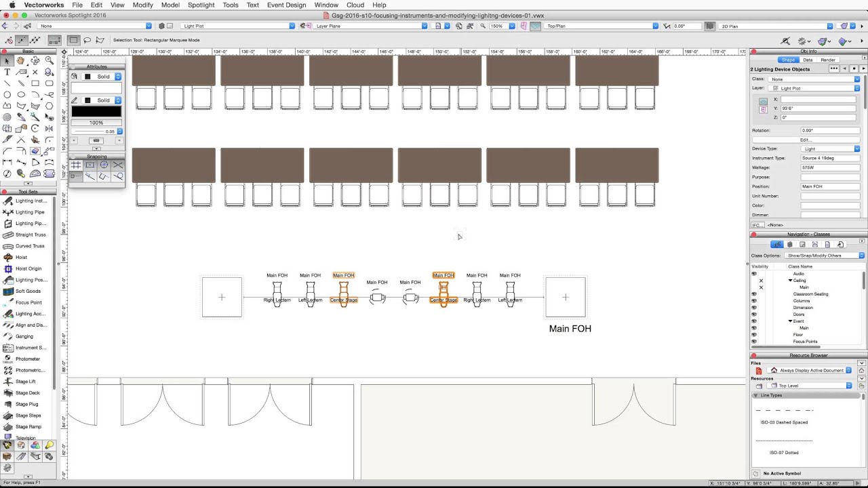Open the 150% zoom dropdown
The width and height of the screenshot is (868, 488).
[x=502, y=26]
